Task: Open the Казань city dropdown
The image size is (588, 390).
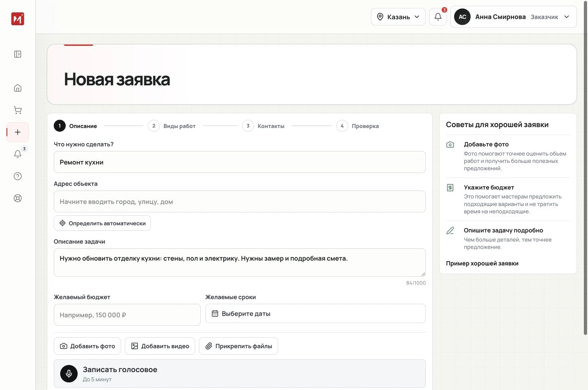Action: [x=398, y=17]
